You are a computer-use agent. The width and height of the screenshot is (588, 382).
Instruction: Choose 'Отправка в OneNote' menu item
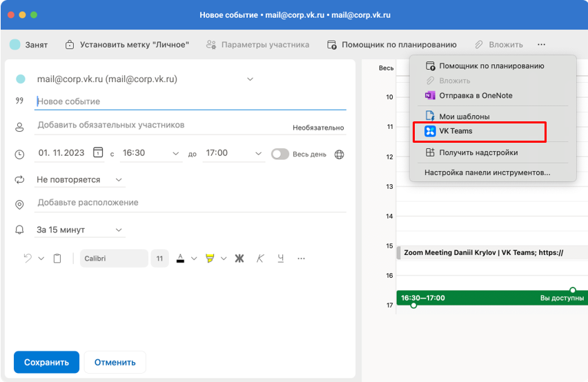pos(476,95)
